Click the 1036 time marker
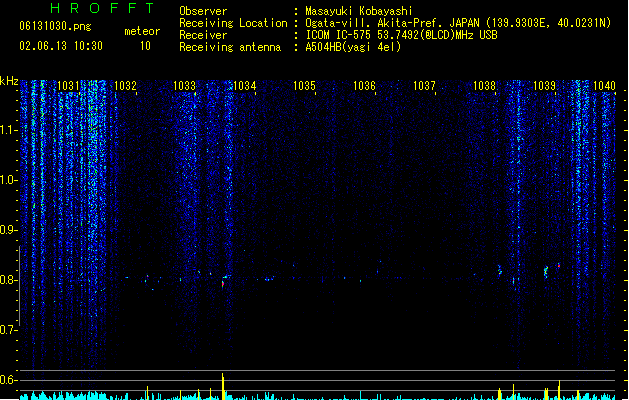This screenshot has width=629, height=400. (x=364, y=86)
